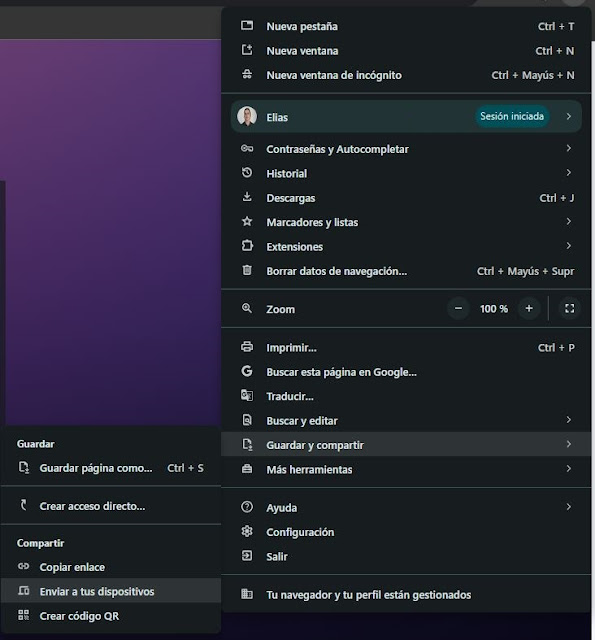Increase zoom with the plus button
Image resolution: width=595 pixels, height=640 pixels.
[x=529, y=308]
